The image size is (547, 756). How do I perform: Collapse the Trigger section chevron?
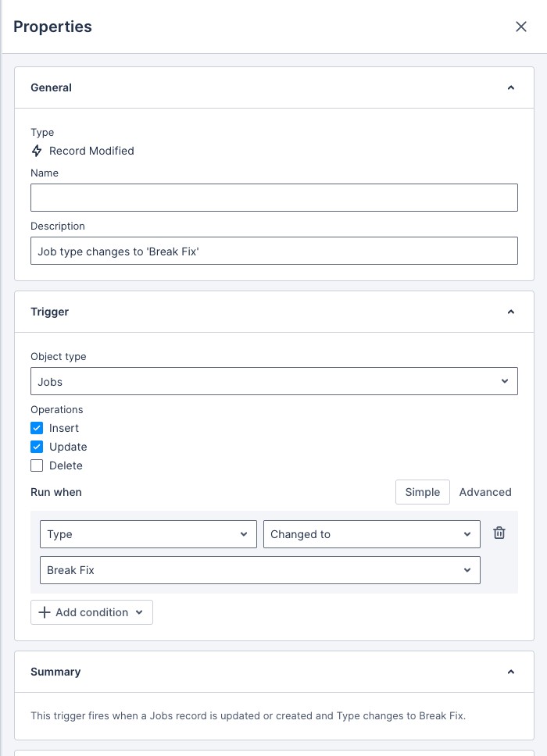point(511,312)
